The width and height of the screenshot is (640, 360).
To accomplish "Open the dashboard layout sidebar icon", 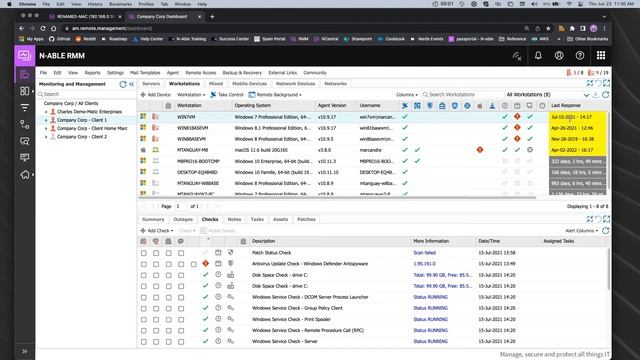I will (x=24, y=91).
